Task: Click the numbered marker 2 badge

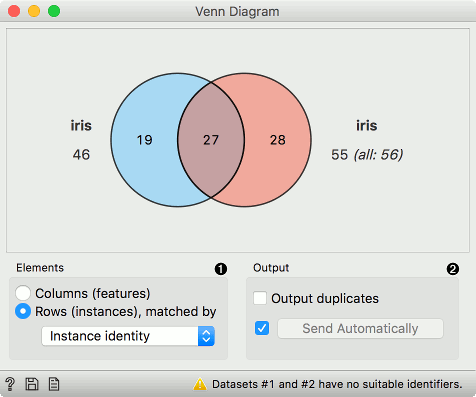Action: pyautogui.click(x=453, y=269)
